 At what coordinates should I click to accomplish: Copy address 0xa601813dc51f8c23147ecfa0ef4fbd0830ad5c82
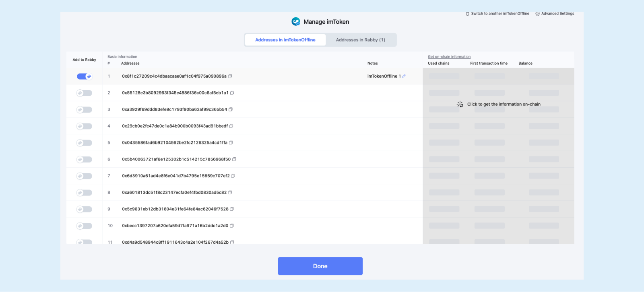230,193
